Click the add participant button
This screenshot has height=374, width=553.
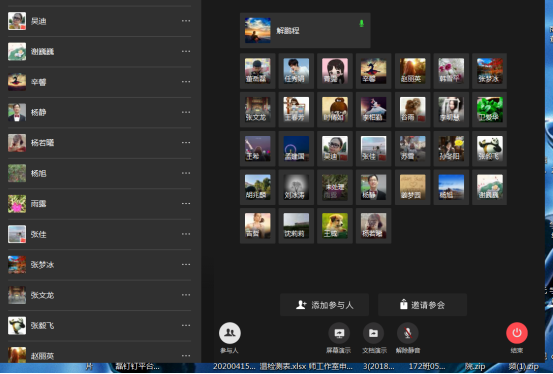(324, 305)
